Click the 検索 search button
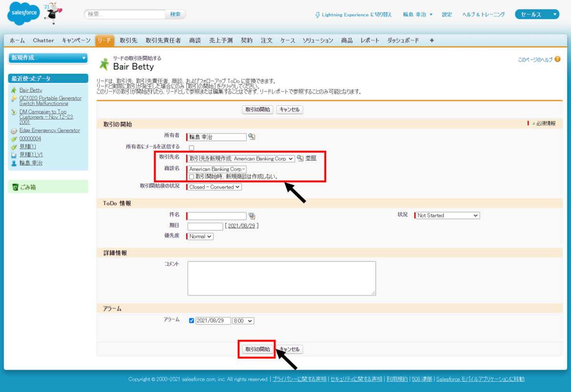Image resolution: width=571 pixels, height=392 pixels. click(x=175, y=14)
